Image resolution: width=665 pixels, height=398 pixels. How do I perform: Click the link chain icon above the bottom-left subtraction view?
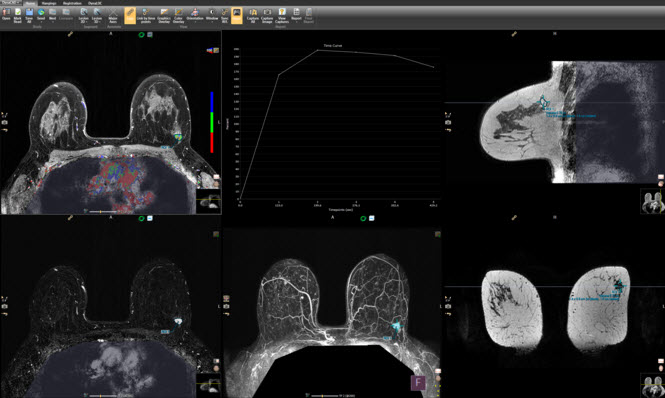click(70, 218)
